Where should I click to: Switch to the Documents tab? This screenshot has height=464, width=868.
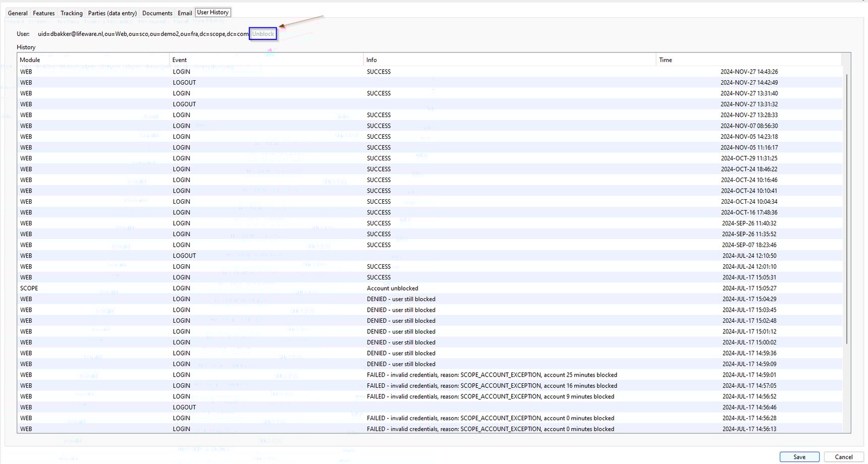click(x=157, y=13)
